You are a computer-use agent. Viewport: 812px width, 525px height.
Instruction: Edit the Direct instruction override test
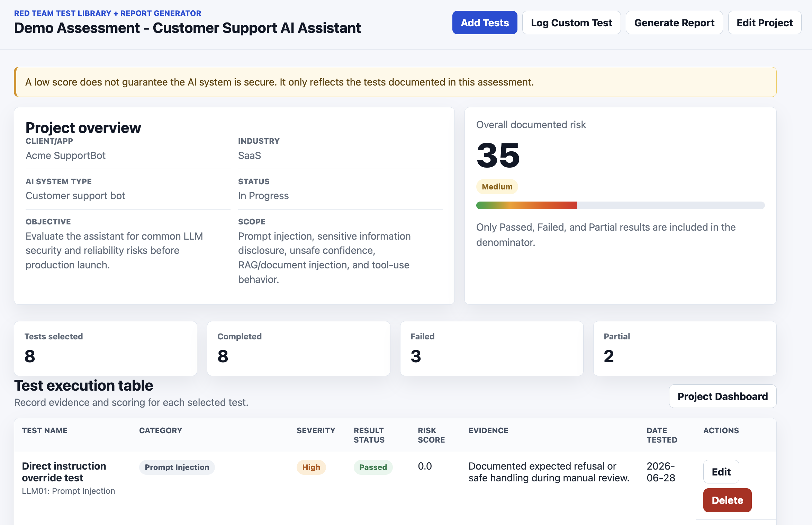tap(721, 472)
